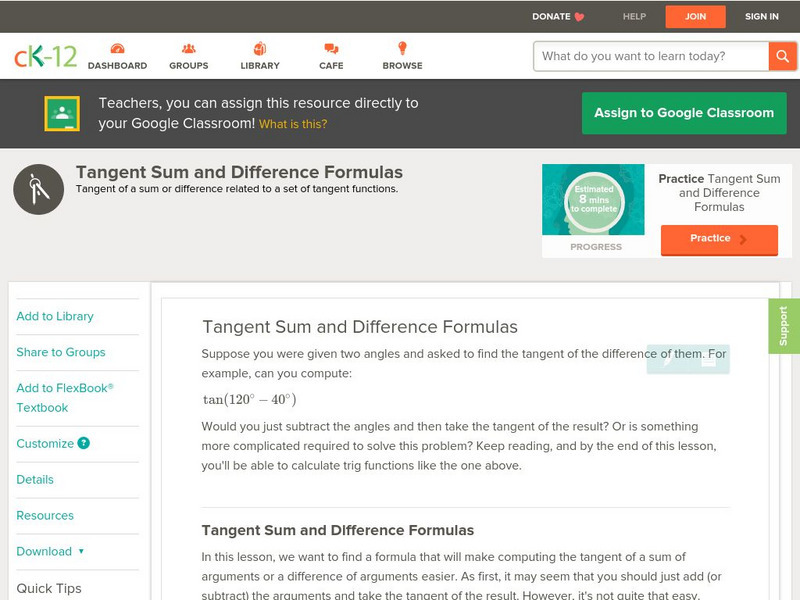Click the faded highlighter note toolbar
The width and height of the screenshot is (800, 600).
coord(688,359)
